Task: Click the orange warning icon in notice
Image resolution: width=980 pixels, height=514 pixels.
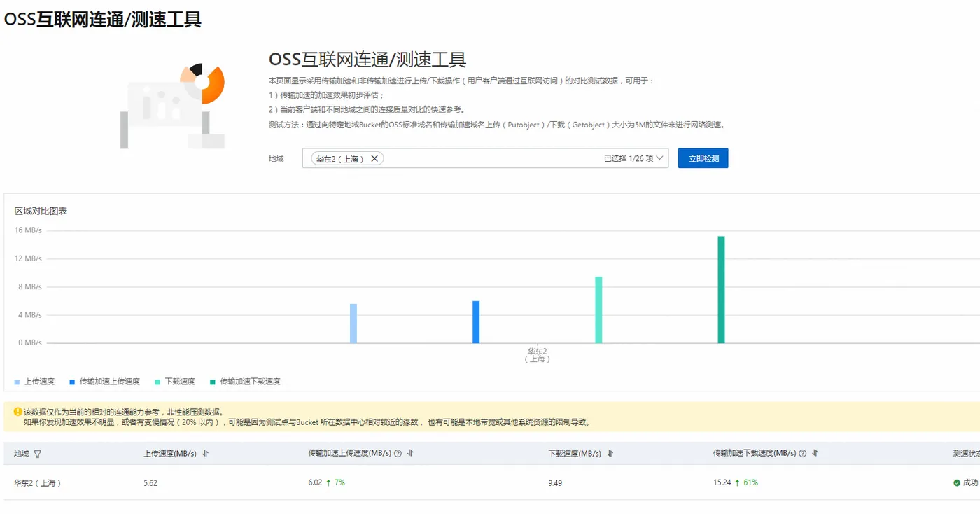Action: pyautogui.click(x=17, y=412)
